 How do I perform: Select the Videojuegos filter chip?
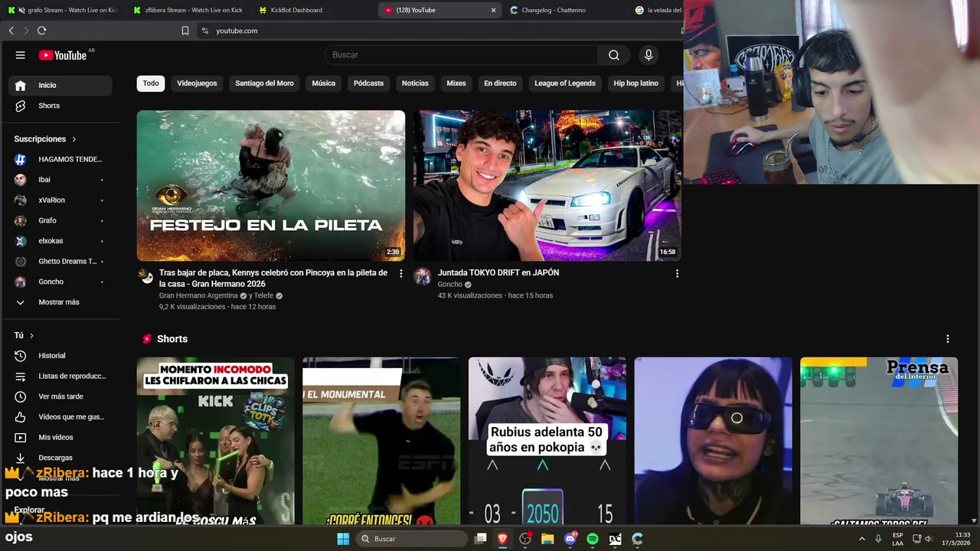pyautogui.click(x=197, y=83)
